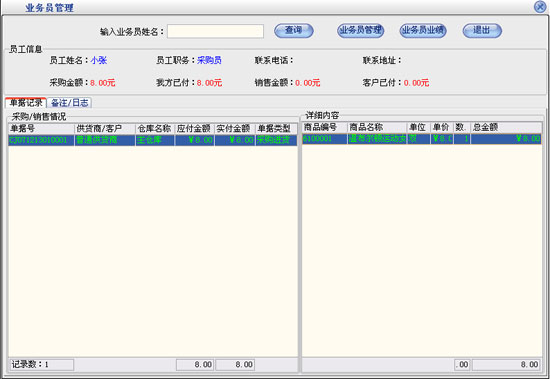The height and width of the screenshot is (379, 550).
Task: Sort by 商品编号 column header
Action: coord(324,127)
